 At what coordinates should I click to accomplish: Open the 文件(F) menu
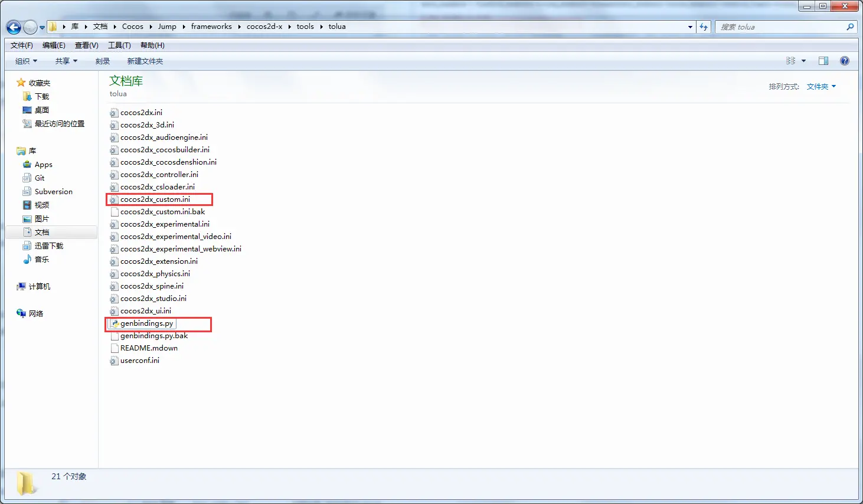click(x=22, y=45)
